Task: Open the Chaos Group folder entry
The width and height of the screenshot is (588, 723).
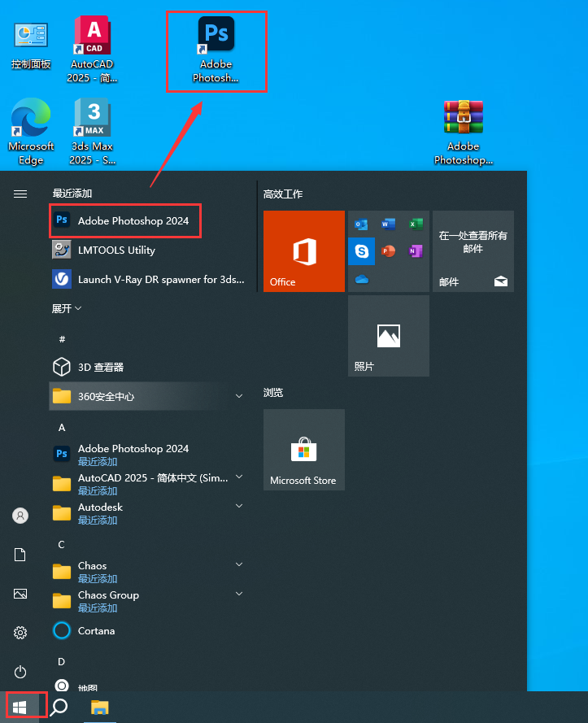Action: 147,601
